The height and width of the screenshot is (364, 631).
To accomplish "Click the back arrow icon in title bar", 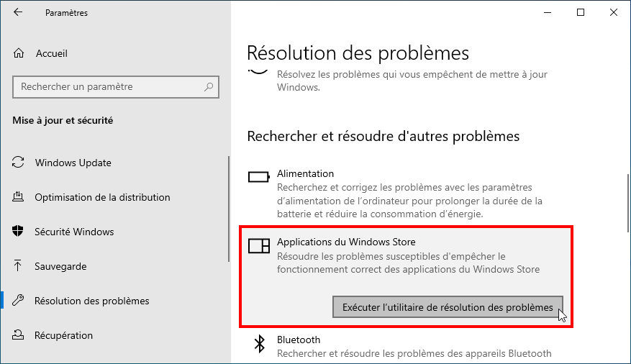I will pos(18,12).
